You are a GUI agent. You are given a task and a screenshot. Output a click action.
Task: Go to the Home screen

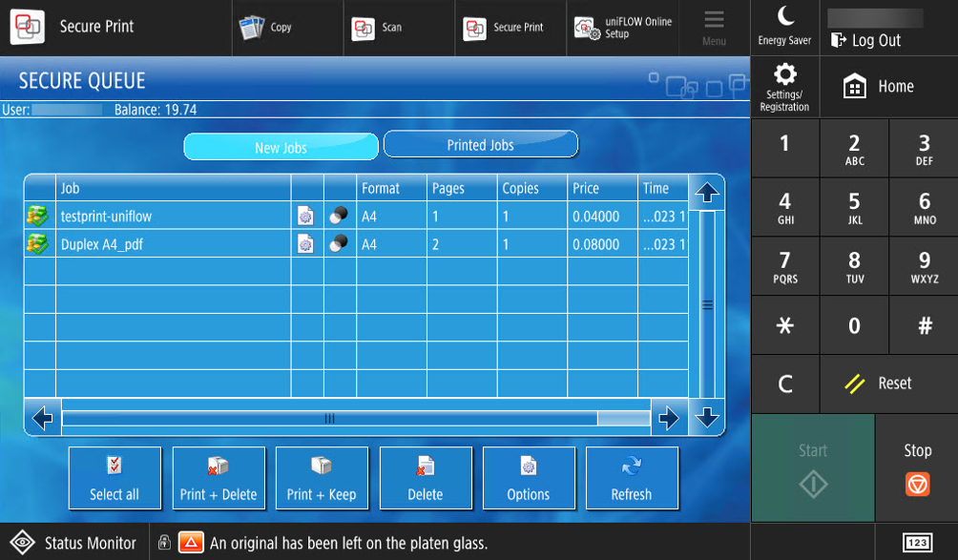[x=880, y=86]
